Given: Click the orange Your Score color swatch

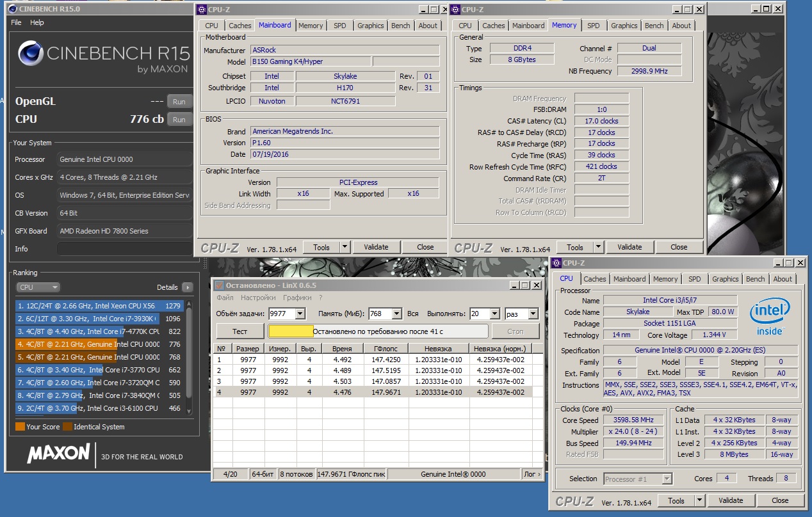Looking at the screenshot, I should 20,427.
